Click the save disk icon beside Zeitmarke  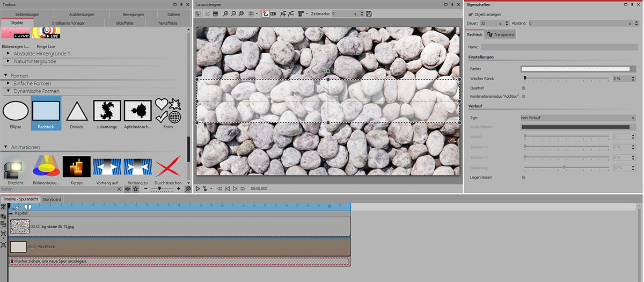tap(369, 13)
